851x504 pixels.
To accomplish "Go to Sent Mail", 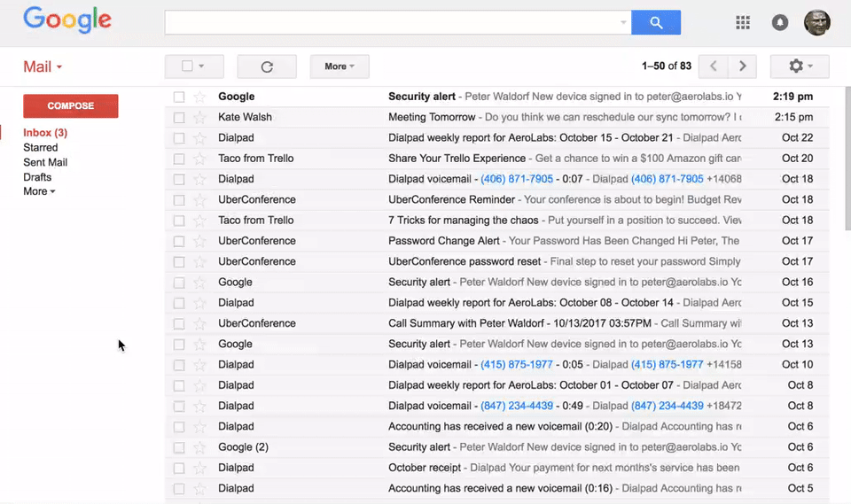I will (x=45, y=162).
